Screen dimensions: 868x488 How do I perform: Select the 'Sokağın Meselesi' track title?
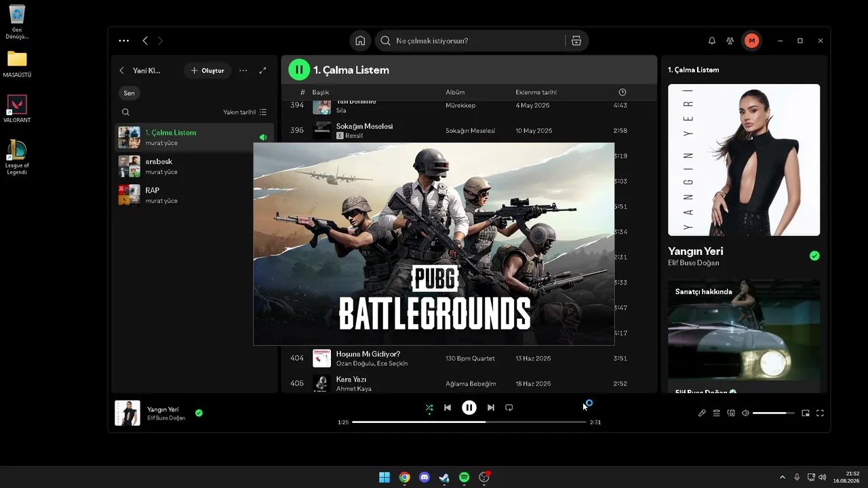364,126
